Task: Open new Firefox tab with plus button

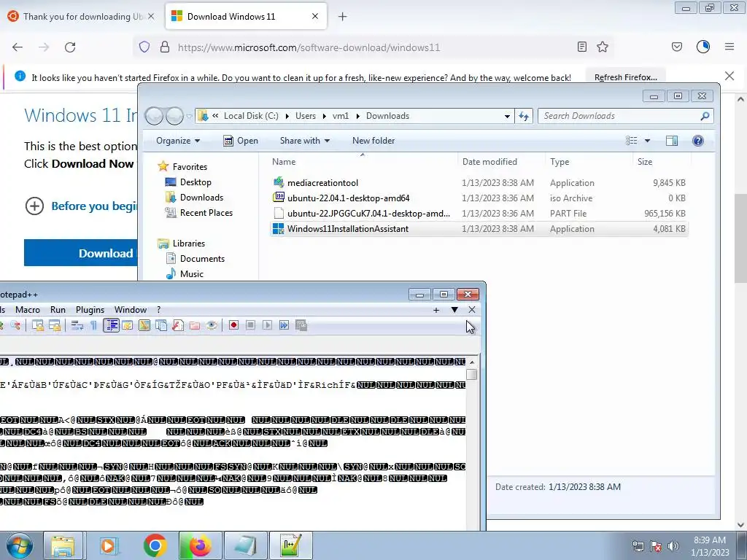Action: click(x=343, y=17)
